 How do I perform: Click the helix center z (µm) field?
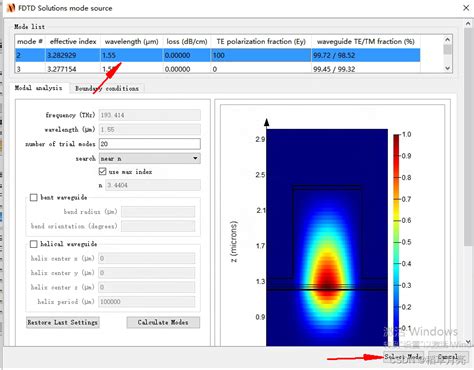pos(146,287)
